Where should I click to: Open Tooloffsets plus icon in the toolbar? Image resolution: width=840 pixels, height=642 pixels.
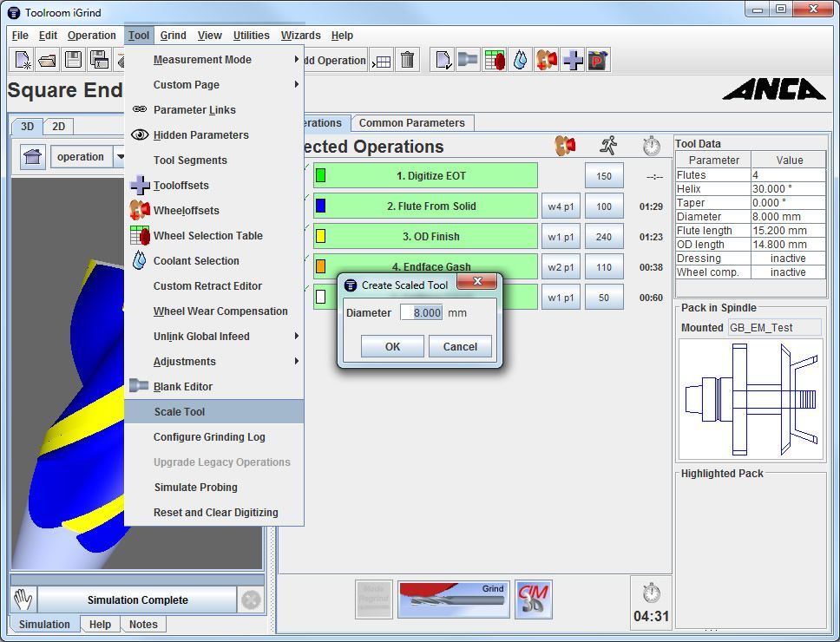(573, 60)
